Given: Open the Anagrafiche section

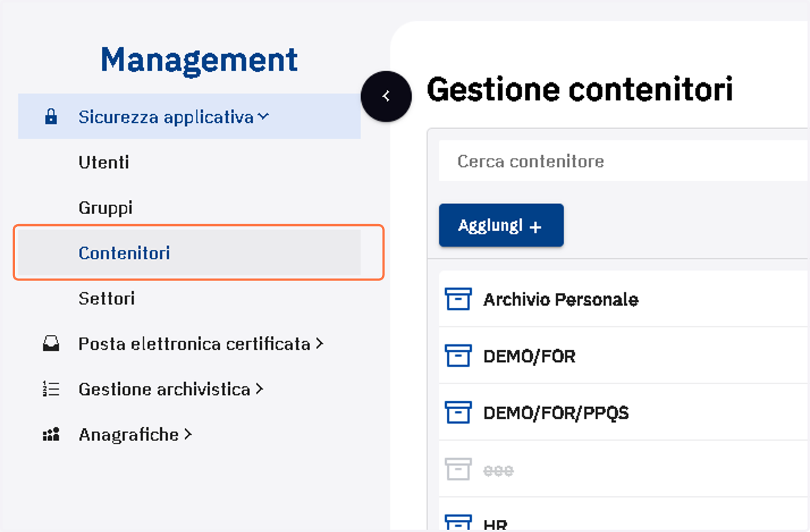Looking at the screenshot, I should [x=129, y=435].
